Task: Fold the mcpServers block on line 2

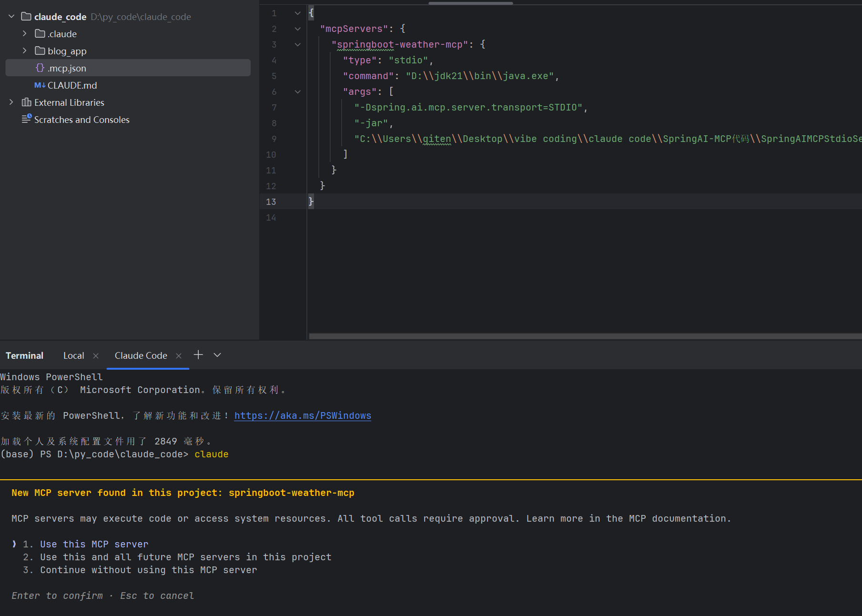Action: [298, 29]
